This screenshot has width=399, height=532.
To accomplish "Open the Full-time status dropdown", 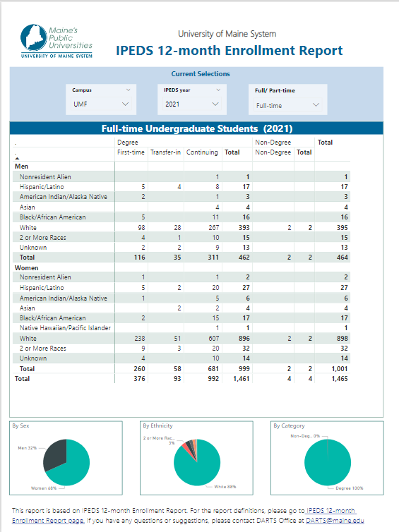I will pos(287,106).
